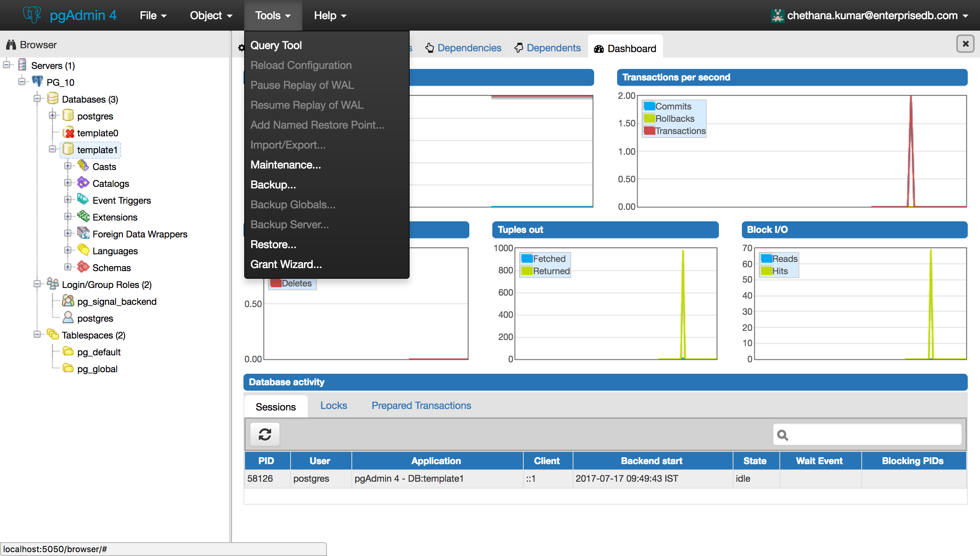The height and width of the screenshot is (556, 980).
Task: Expand the postgres database node
Action: point(52,116)
